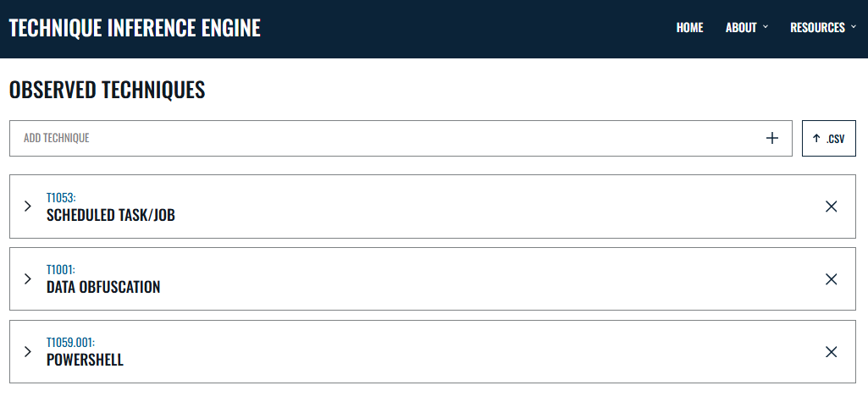Viewport: 868px width, 402px height.
Task: Select the Data Obfuscation title text
Action: [x=103, y=288]
